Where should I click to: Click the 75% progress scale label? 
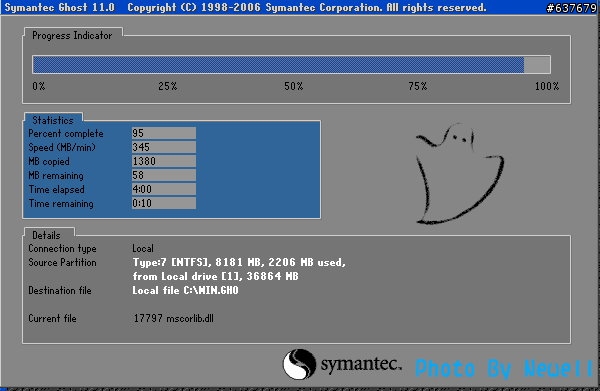point(417,86)
